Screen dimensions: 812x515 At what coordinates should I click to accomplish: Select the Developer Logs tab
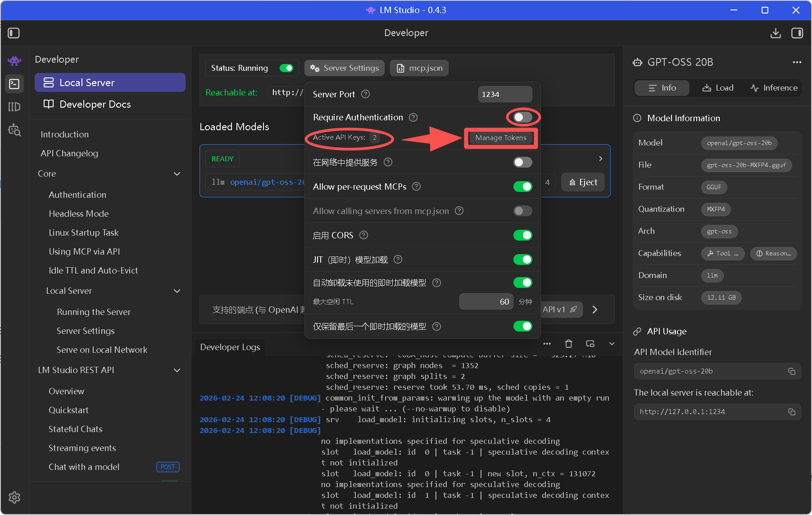click(x=230, y=347)
